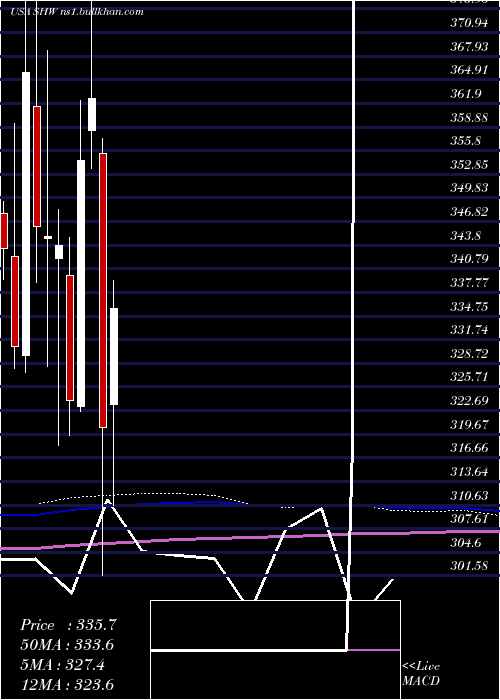Click the '50MA : 333.6' readout

tap(67, 645)
